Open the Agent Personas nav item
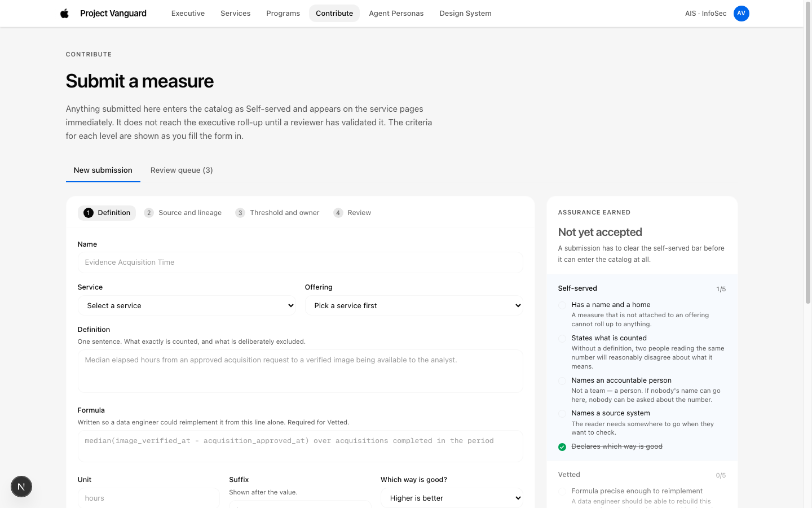The width and height of the screenshot is (812, 508). [396, 14]
